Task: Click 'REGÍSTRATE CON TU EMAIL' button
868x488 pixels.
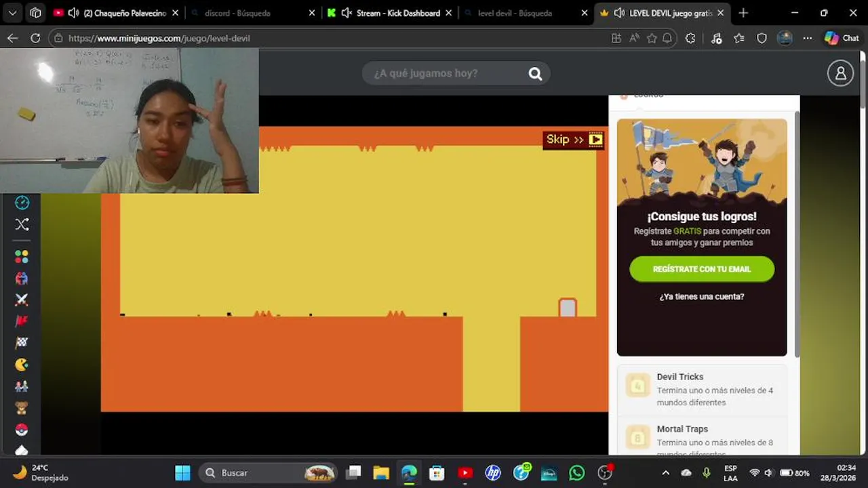Action: [702, 269]
